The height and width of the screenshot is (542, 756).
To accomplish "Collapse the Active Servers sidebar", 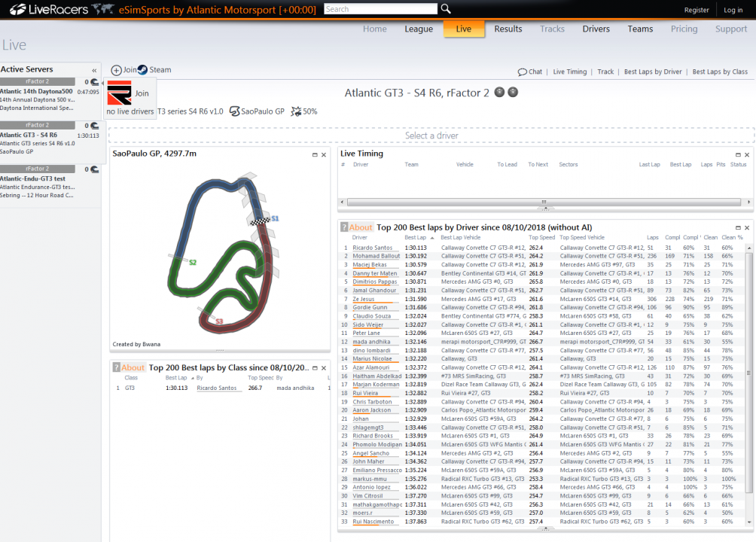I will pyautogui.click(x=94, y=71).
